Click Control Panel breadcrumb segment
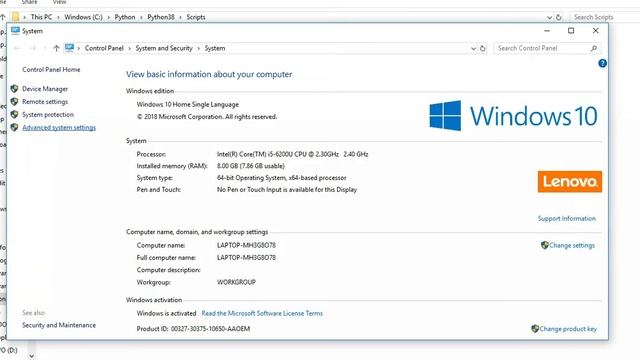Viewport: 640px width, 360px height. [x=104, y=48]
